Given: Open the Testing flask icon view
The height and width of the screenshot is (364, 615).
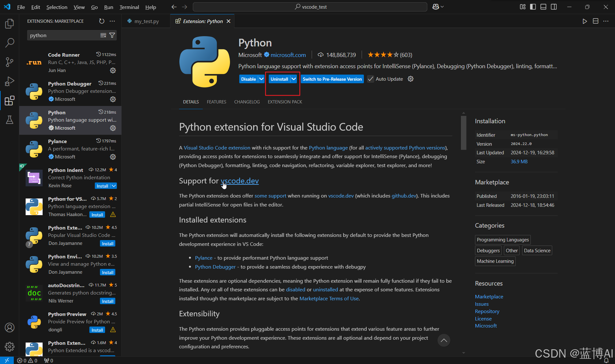Looking at the screenshot, I should click(10, 120).
